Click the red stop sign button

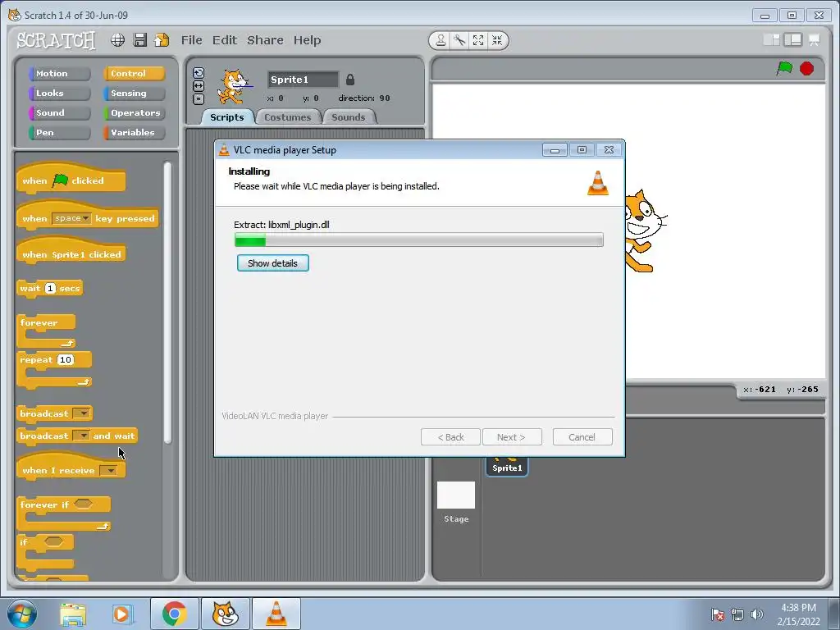[x=807, y=69]
